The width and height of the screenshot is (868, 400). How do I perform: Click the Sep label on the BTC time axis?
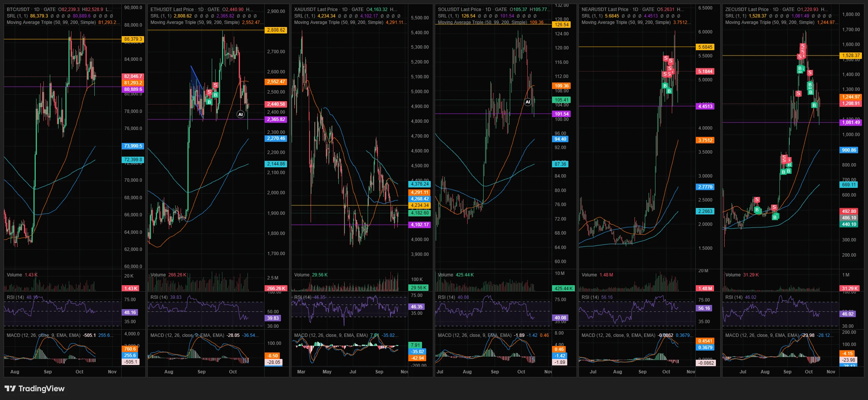point(48,372)
